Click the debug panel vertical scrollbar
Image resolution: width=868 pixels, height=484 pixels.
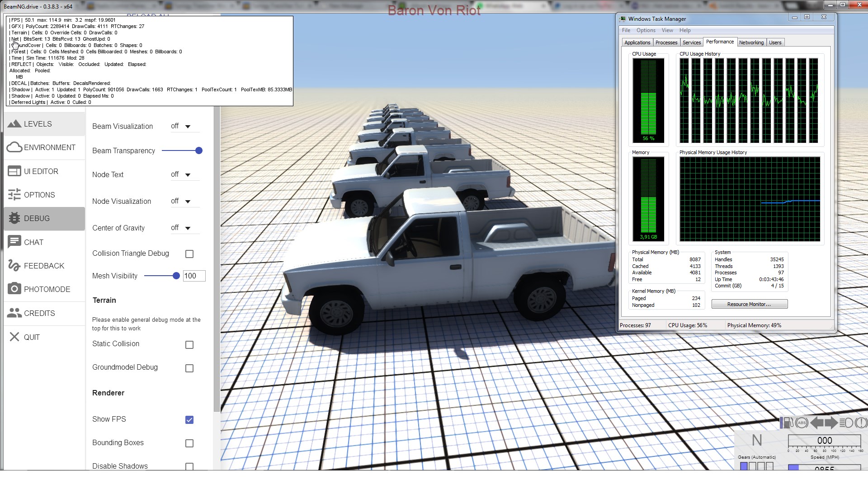pyautogui.click(x=217, y=260)
